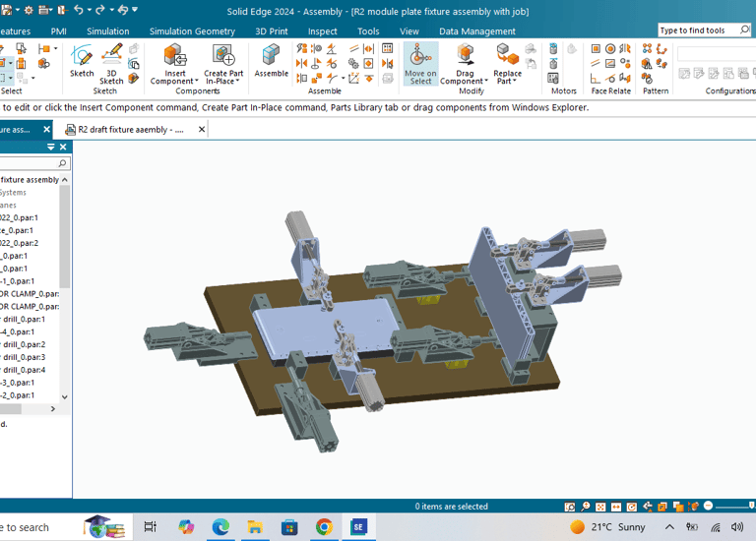
Task: Open the Insert Component dropdown arrow
Action: [x=195, y=82]
